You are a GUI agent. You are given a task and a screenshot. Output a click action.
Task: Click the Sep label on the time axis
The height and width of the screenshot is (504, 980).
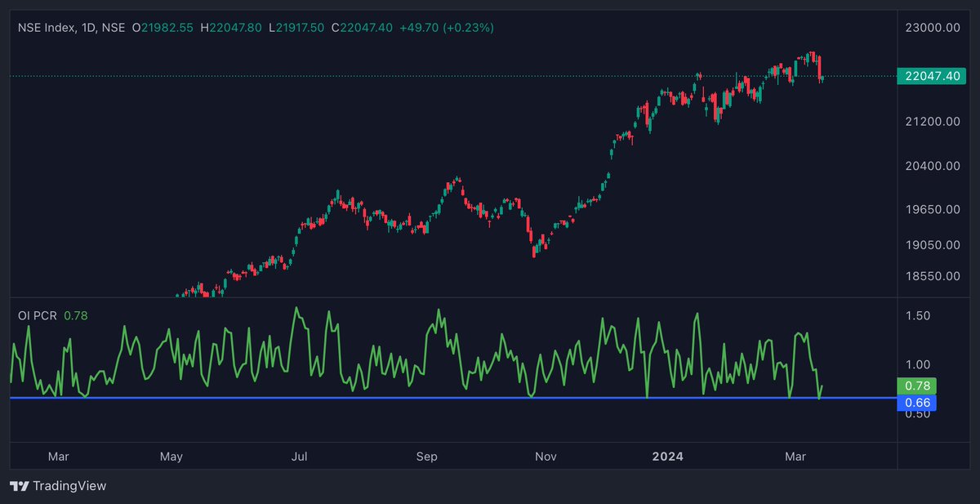tap(426, 457)
